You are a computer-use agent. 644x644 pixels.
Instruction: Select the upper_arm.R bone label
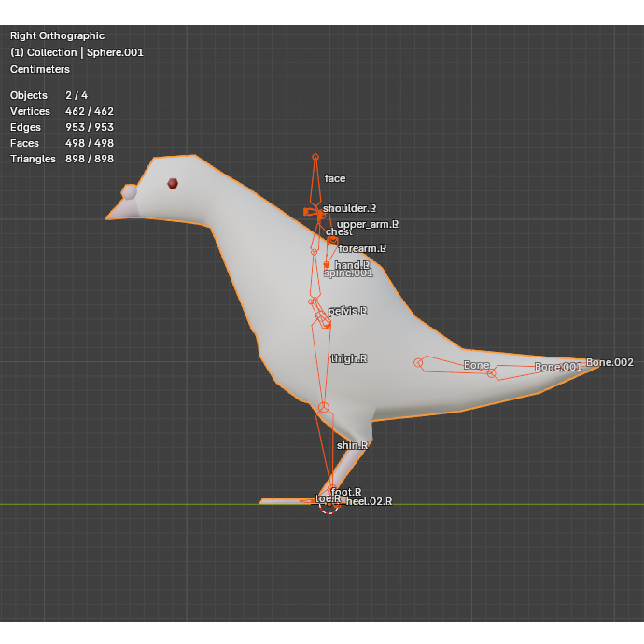pyautogui.click(x=367, y=224)
